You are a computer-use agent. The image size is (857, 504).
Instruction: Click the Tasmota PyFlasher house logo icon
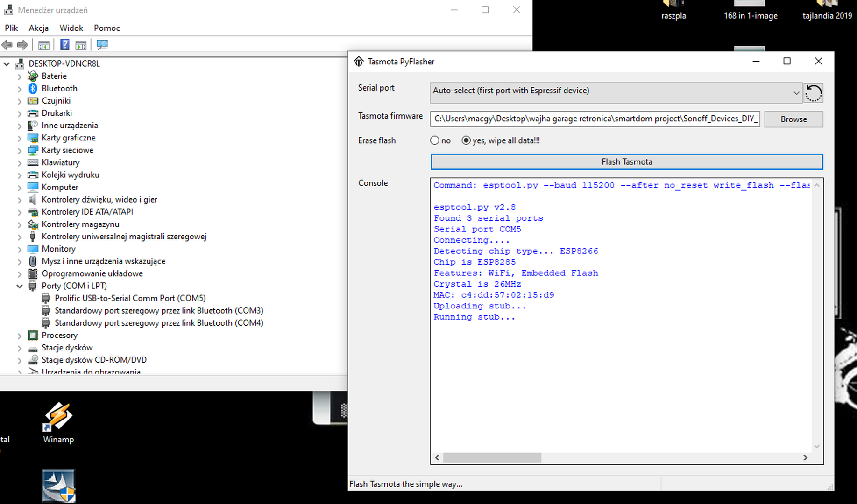point(359,62)
